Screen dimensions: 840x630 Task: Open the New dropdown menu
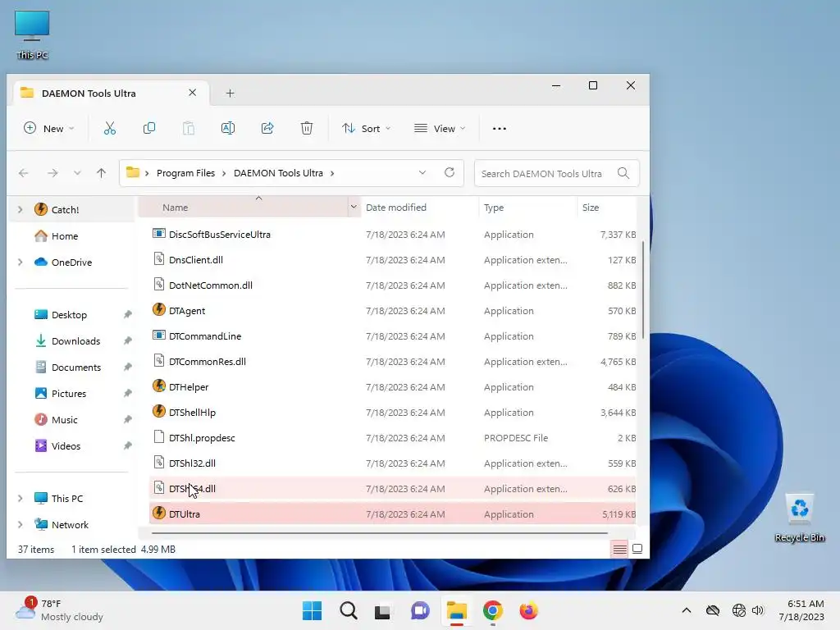(48, 129)
